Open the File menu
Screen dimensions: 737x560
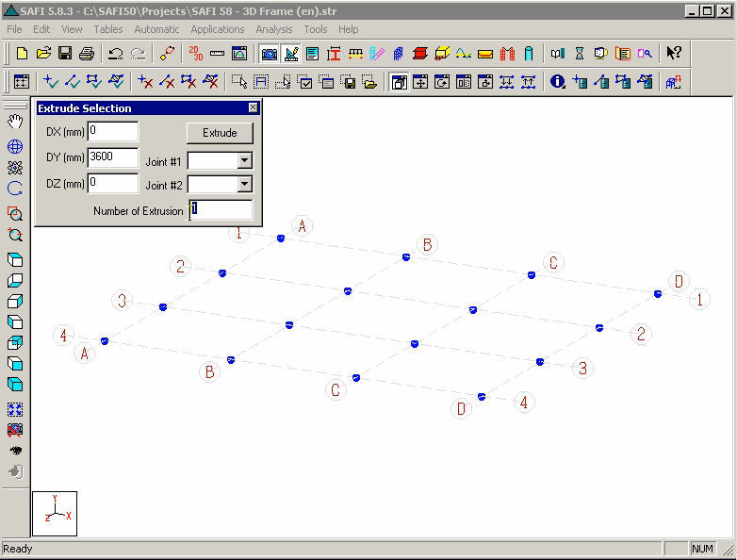(14, 29)
